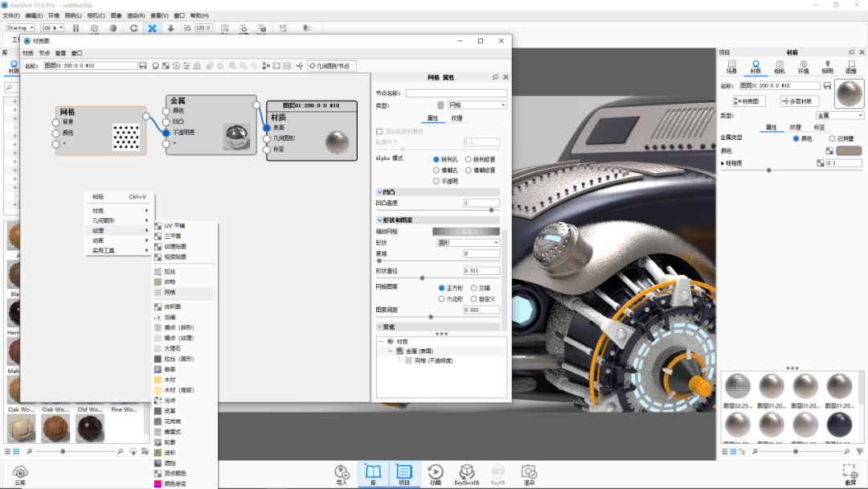Click the pause render icon in main toolbar
The image size is (868, 489).
coord(76,27)
